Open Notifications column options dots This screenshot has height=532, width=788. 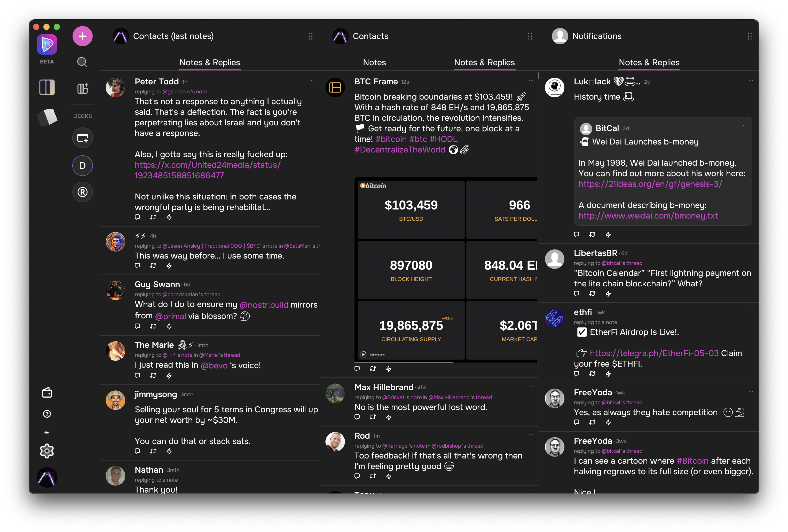[x=749, y=36]
